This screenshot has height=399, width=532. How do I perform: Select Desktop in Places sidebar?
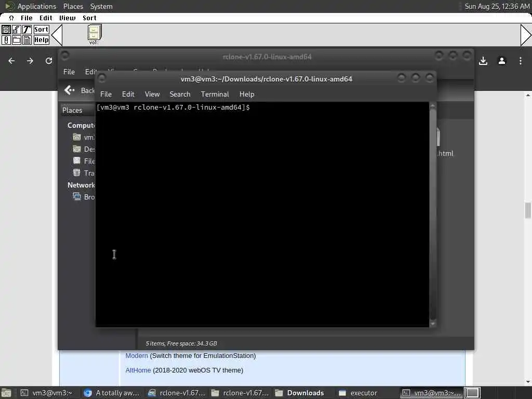(x=84, y=149)
